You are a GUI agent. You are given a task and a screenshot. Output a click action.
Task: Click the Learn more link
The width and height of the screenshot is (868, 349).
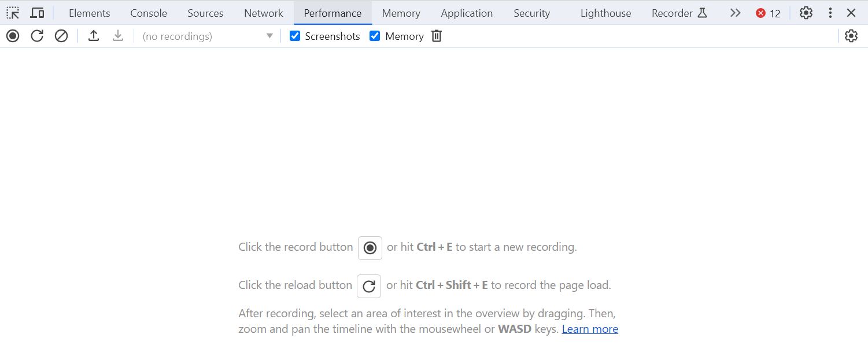click(x=590, y=329)
